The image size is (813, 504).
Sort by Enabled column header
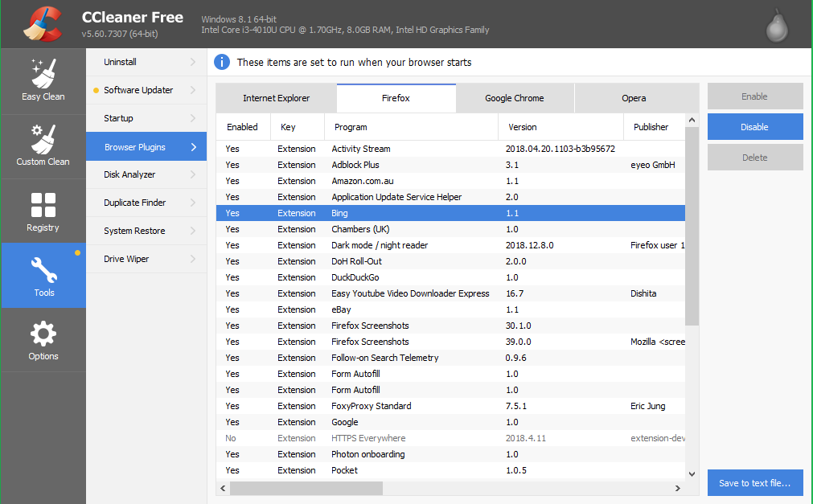pyautogui.click(x=243, y=127)
